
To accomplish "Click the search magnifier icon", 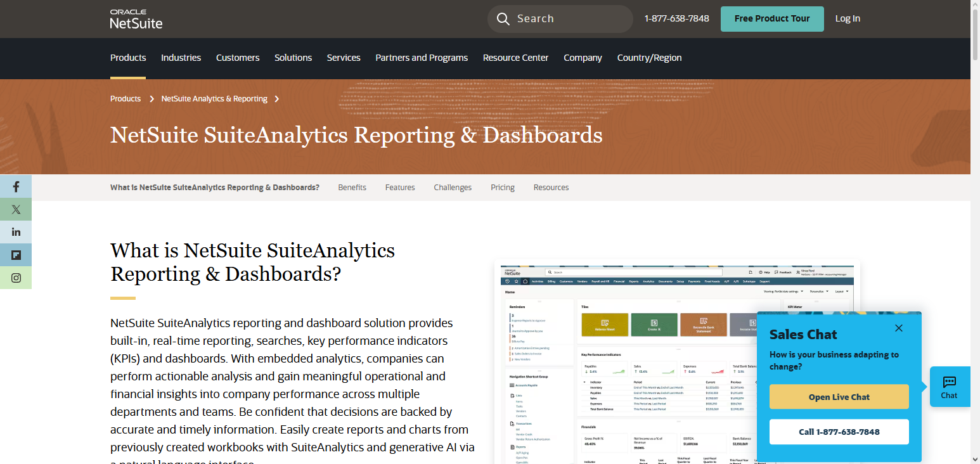I will [x=503, y=18].
